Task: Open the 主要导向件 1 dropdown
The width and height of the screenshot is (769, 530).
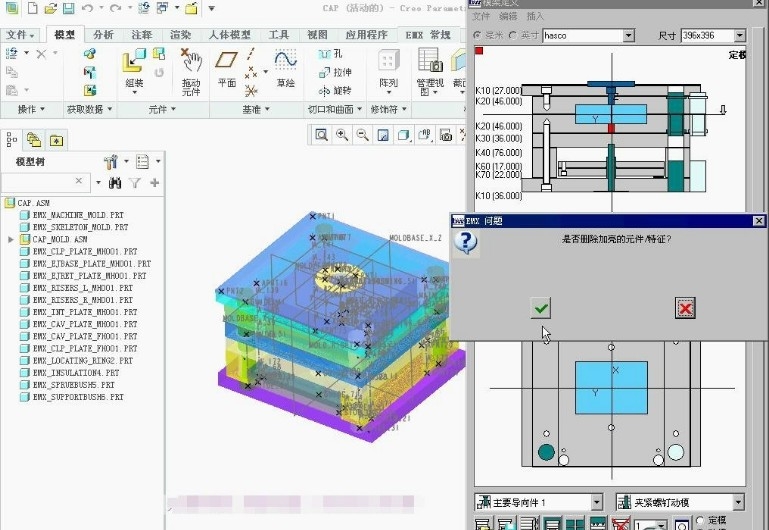Action: pyautogui.click(x=596, y=502)
